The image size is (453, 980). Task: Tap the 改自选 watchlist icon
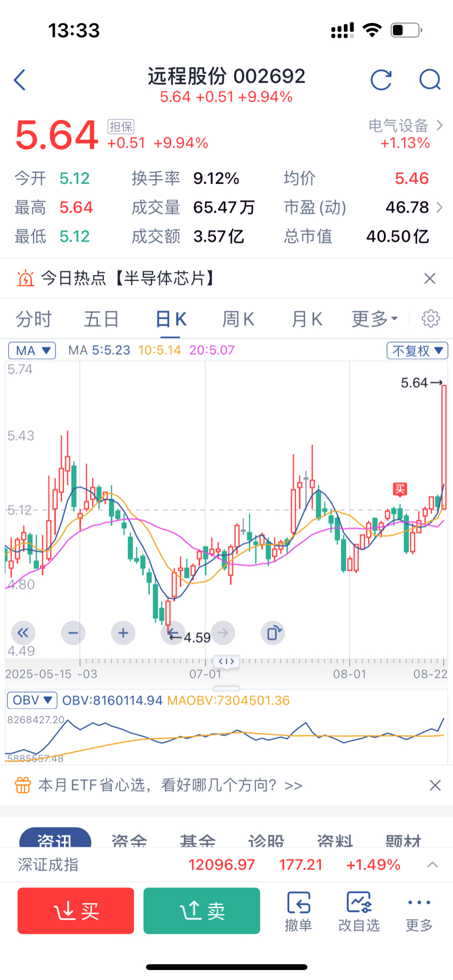tap(359, 911)
